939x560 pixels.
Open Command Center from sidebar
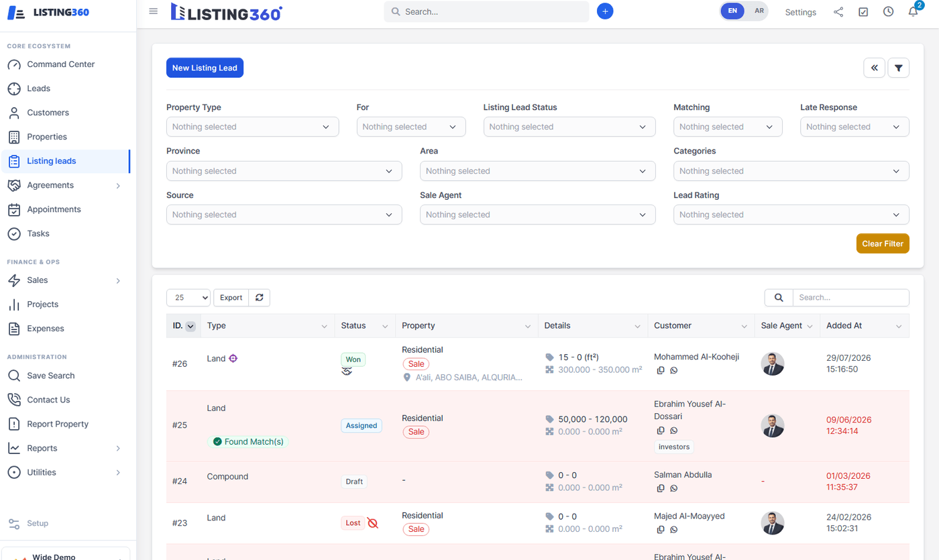click(x=65, y=64)
